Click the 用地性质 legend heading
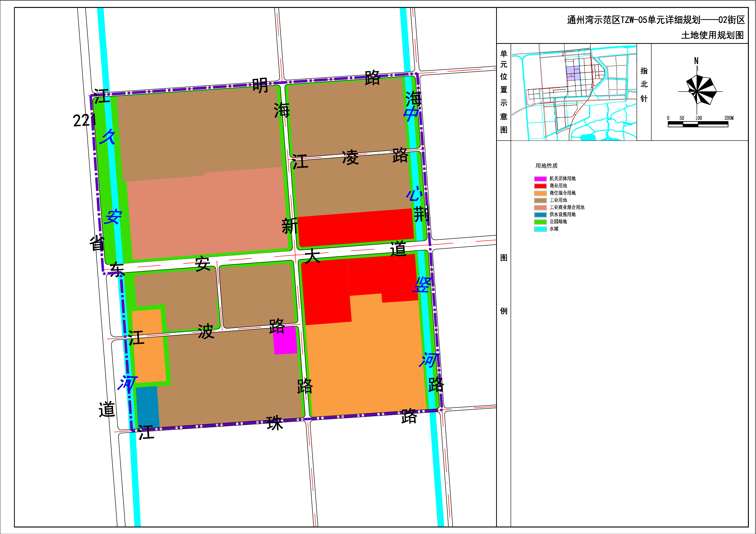 [546, 165]
